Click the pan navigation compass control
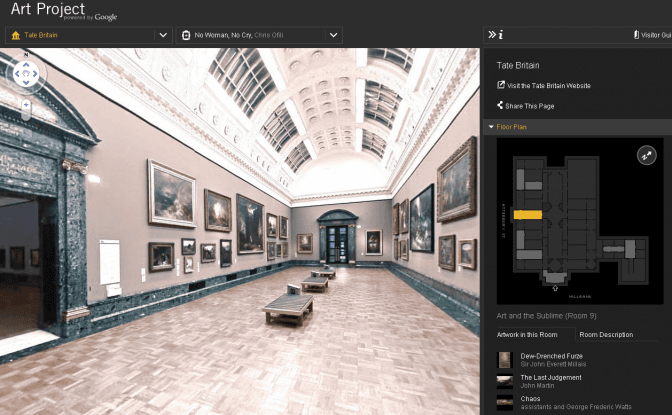This screenshot has height=415, width=672. (x=25, y=73)
